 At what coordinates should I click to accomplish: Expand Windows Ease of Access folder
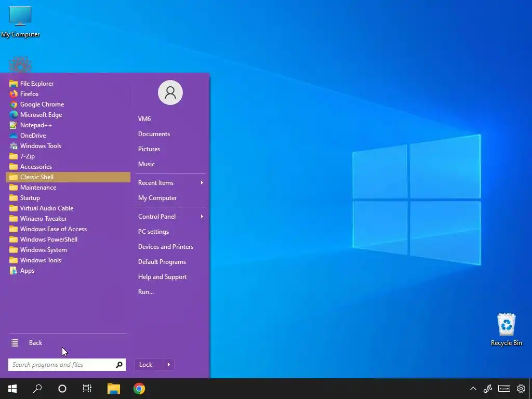click(x=68, y=229)
